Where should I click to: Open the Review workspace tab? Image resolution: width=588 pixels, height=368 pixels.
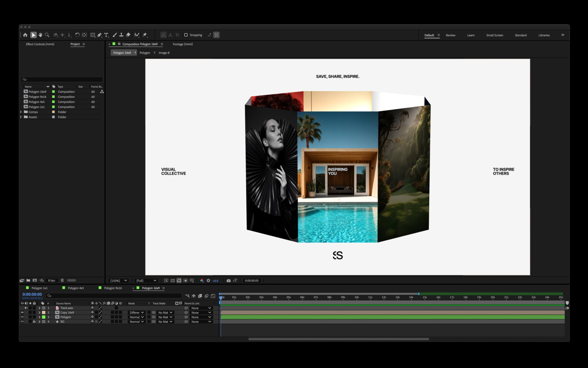451,35
